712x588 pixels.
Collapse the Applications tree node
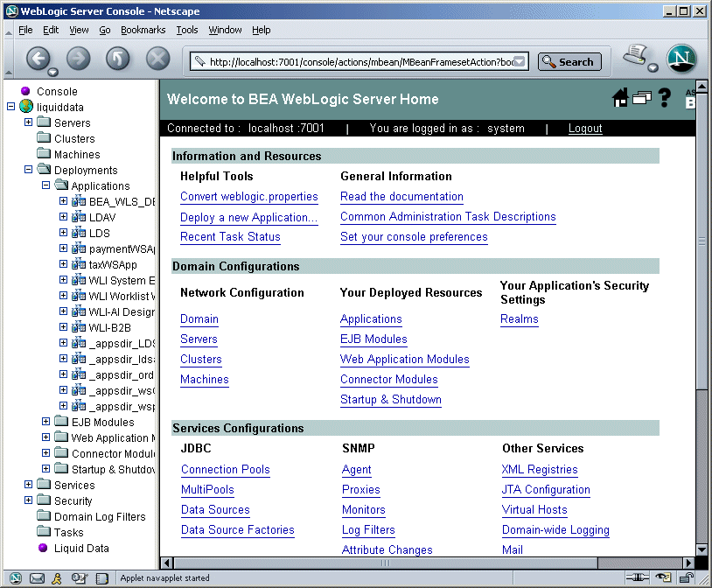click(x=45, y=185)
